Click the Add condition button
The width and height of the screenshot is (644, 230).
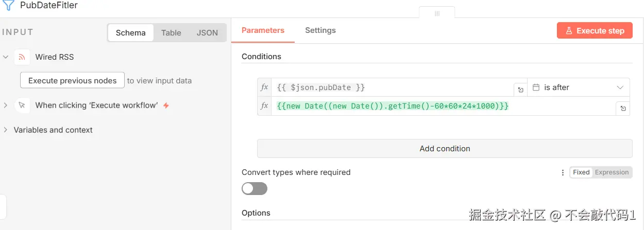click(445, 149)
